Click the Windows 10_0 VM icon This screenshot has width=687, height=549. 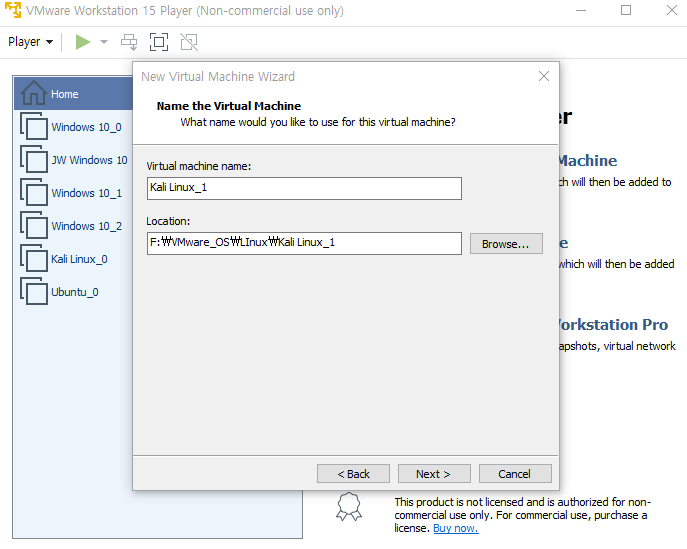(x=34, y=127)
